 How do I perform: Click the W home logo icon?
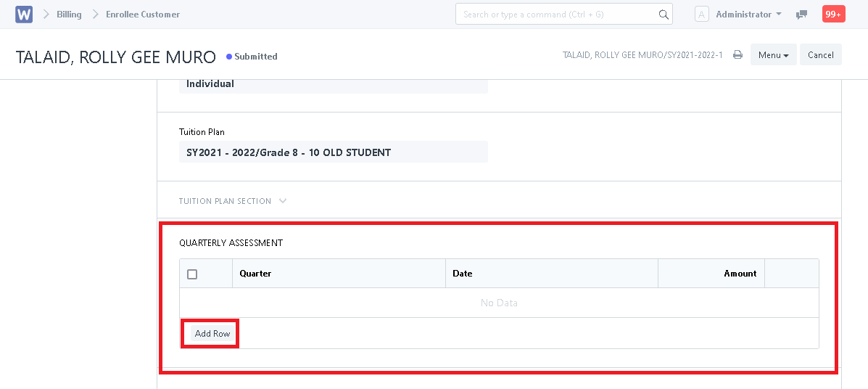(x=24, y=15)
